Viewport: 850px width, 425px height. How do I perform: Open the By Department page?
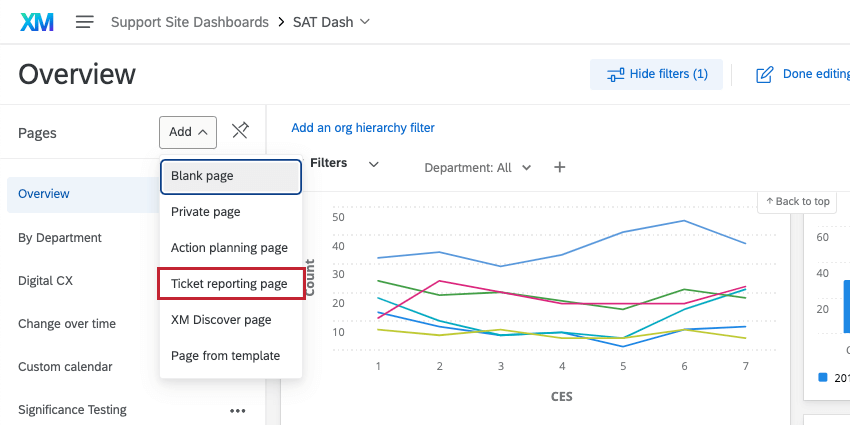(60, 238)
